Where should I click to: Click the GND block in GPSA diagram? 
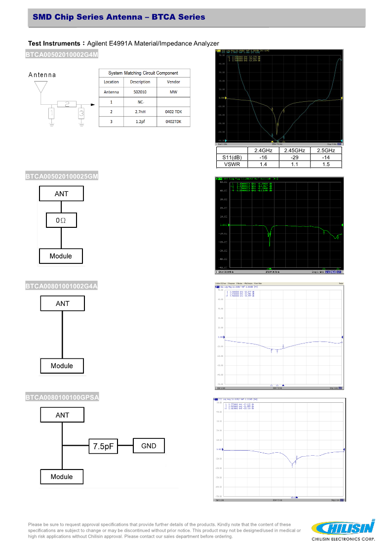[149, 446]
